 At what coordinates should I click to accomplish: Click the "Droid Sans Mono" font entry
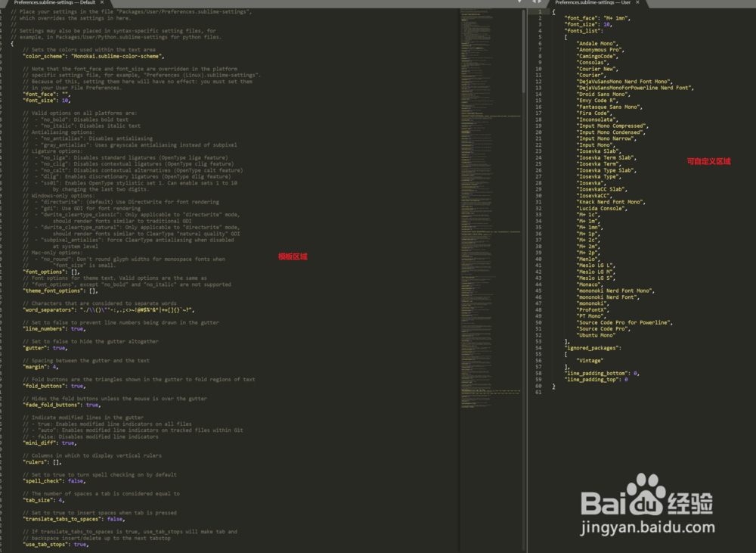point(603,94)
